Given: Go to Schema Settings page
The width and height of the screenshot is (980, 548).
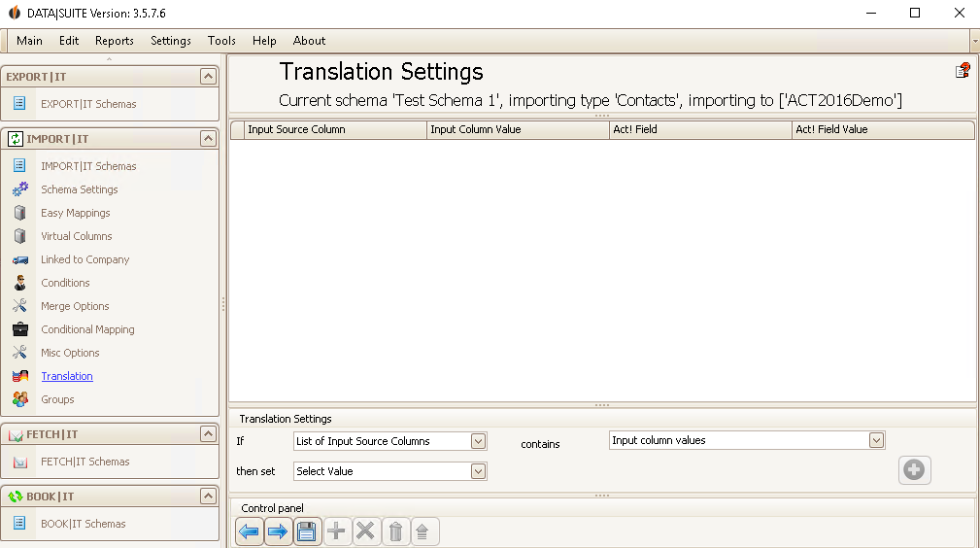Looking at the screenshot, I should (x=80, y=189).
